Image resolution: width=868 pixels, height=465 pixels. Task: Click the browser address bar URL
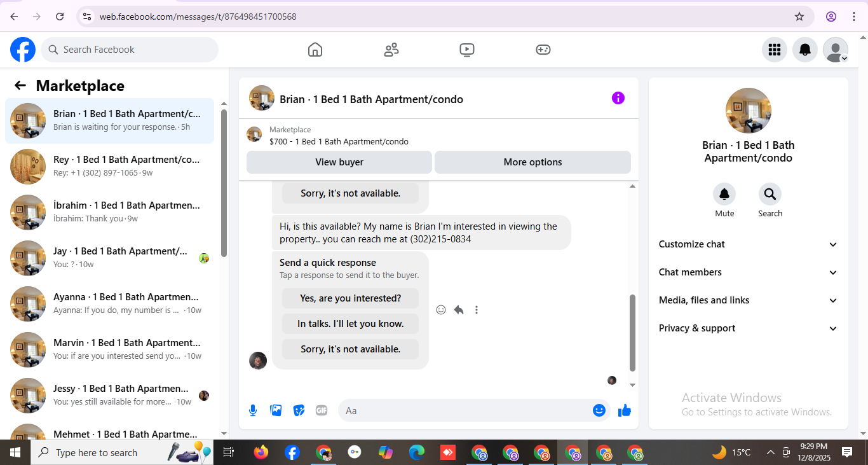198,17
